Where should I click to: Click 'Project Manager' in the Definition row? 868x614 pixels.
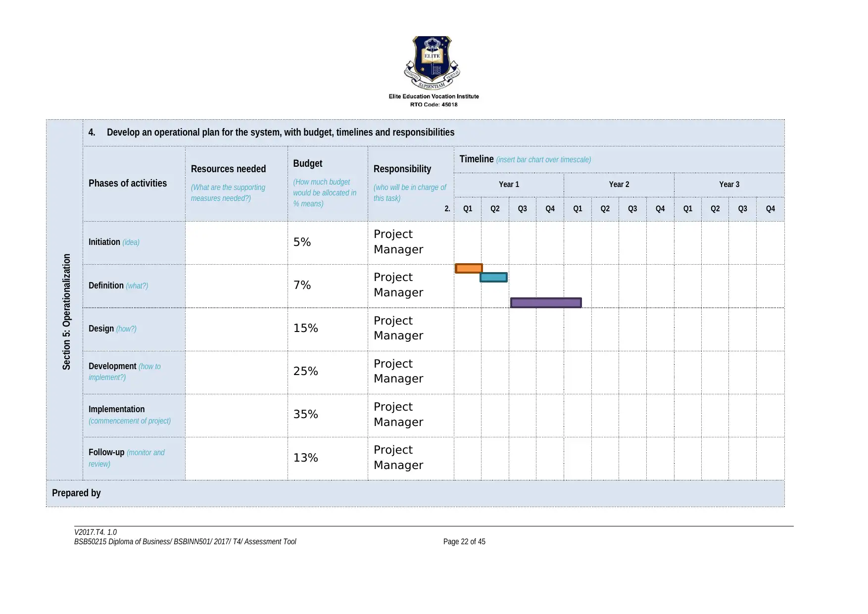[398, 284]
